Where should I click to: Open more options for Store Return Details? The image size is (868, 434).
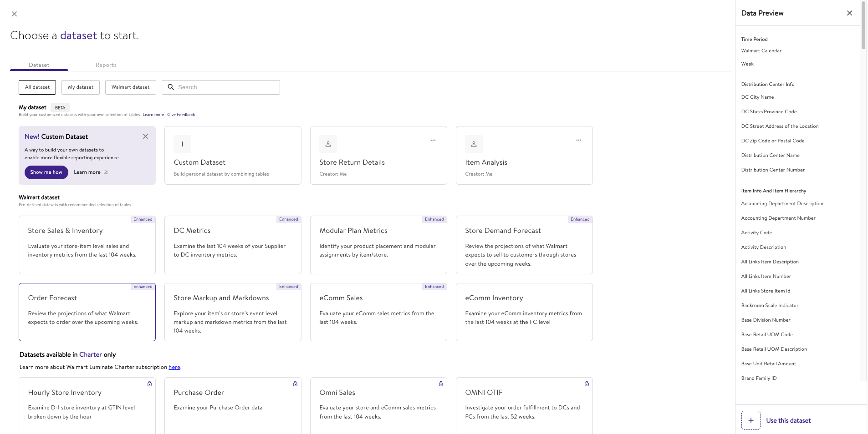pyautogui.click(x=433, y=140)
